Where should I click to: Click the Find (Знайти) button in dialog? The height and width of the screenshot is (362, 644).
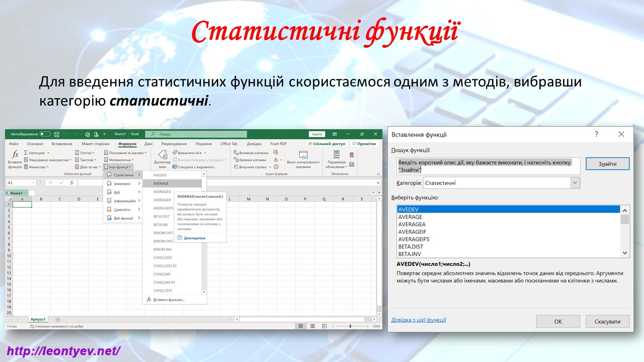[608, 164]
